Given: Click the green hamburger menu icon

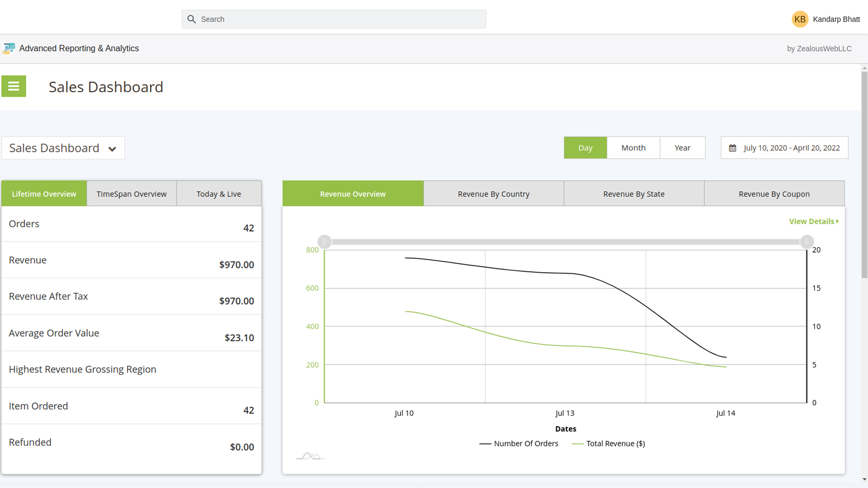Looking at the screenshot, I should (14, 86).
